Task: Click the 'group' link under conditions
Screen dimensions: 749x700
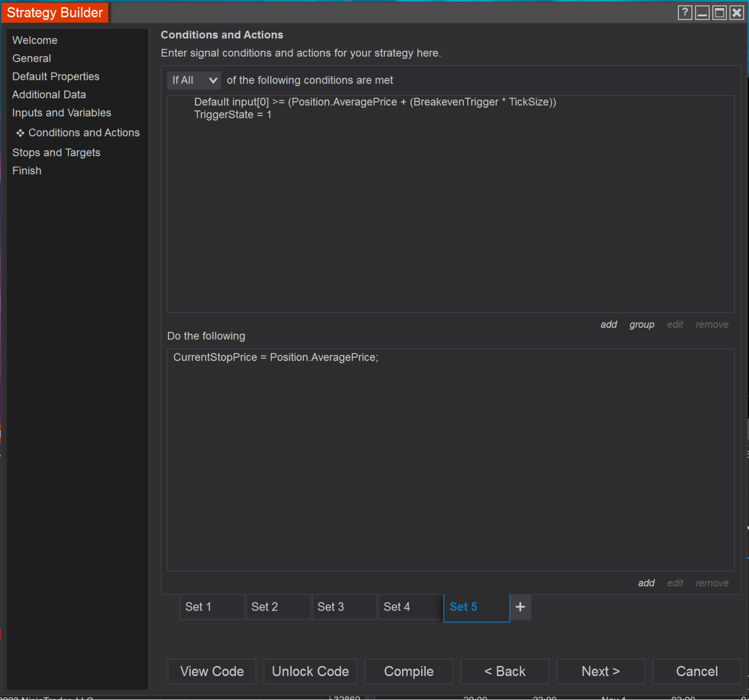Action: [642, 325]
